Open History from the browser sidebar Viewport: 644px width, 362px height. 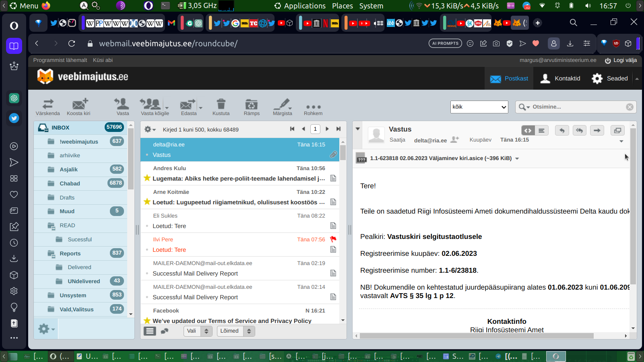[x=14, y=243]
